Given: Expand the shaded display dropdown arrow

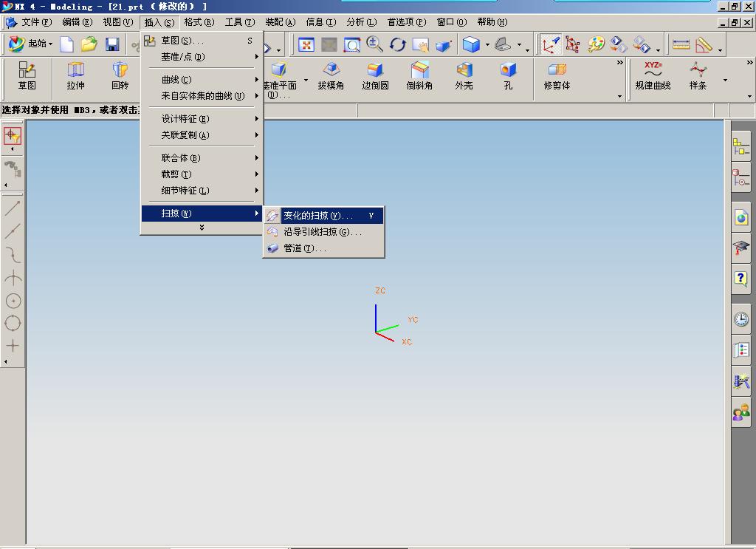Looking at the screenshot, I should [487, 44].
